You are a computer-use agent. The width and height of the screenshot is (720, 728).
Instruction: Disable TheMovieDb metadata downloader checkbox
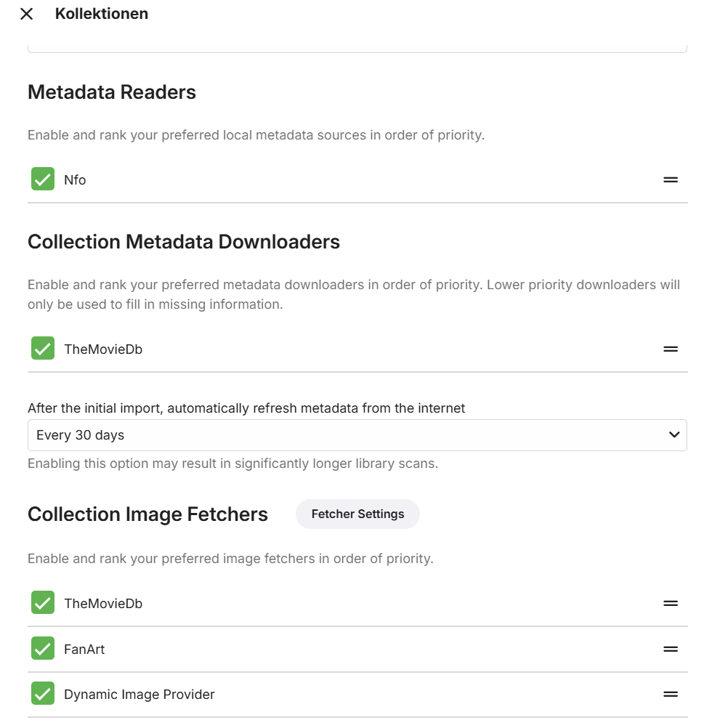[43, 349]
